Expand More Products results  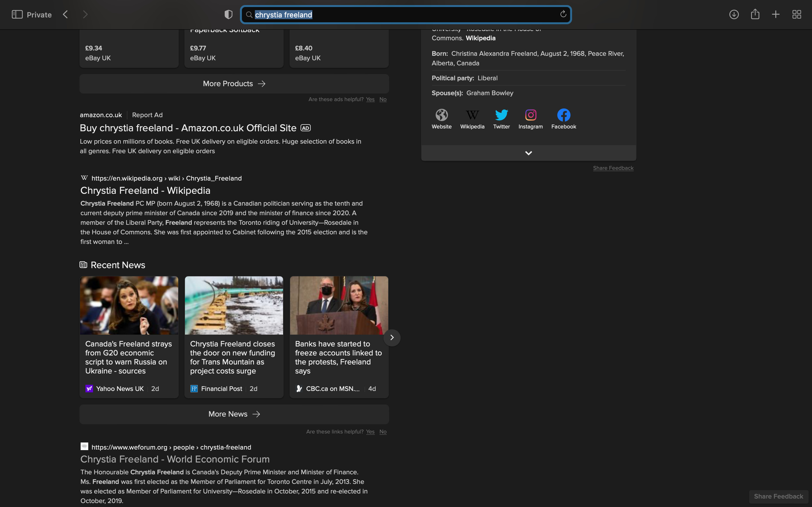[x=234, y=84]
